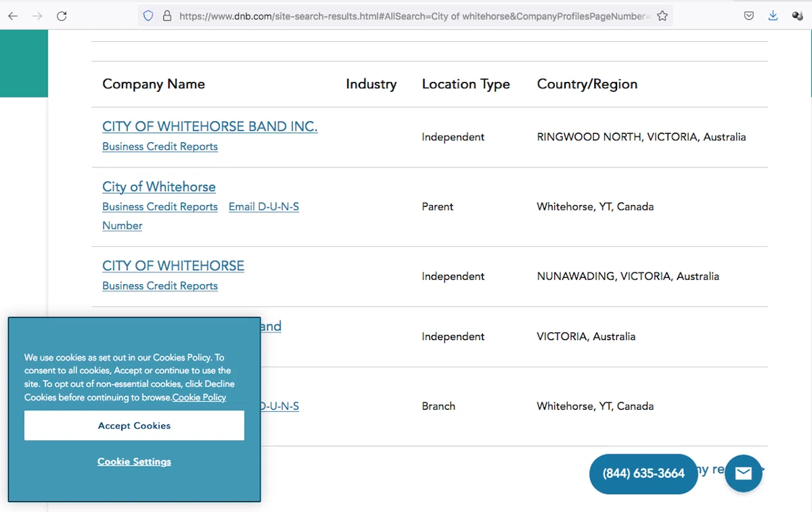Click the Industry column header

(371, 84)
